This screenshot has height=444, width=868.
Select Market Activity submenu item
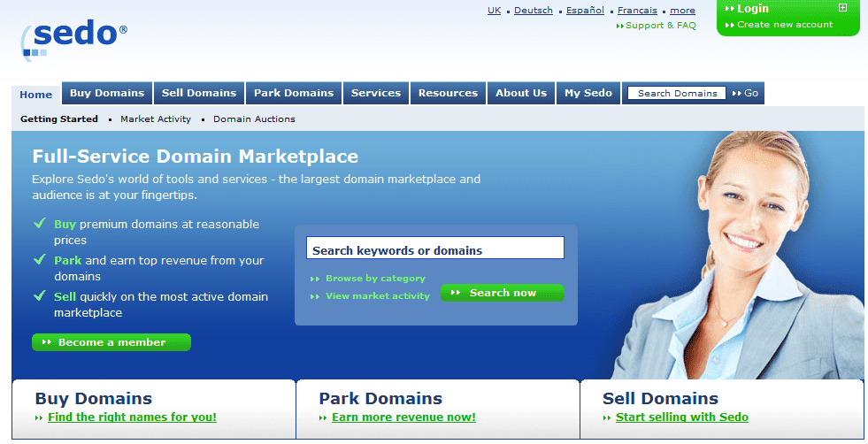[x=156, y=119]
